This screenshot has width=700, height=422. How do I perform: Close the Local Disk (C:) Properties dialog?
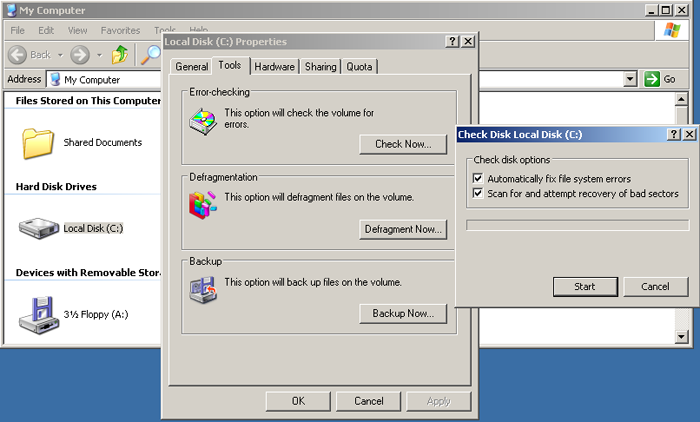tap(468, 42)
